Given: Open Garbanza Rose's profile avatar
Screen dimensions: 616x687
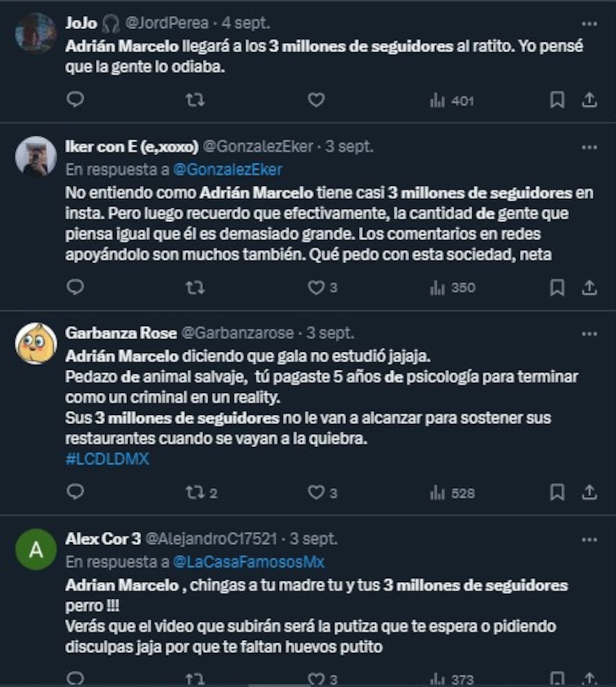Looking at the screenshot, I should [36, 343].
